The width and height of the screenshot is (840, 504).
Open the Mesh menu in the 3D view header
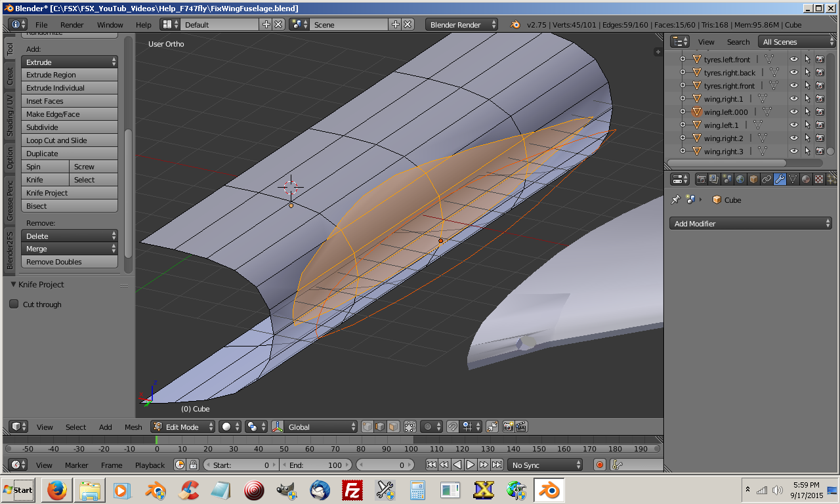[133, 427]
